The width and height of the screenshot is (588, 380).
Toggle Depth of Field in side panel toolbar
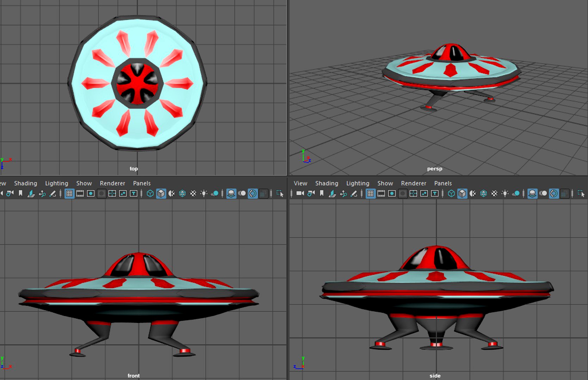click(x=564, y=193)
